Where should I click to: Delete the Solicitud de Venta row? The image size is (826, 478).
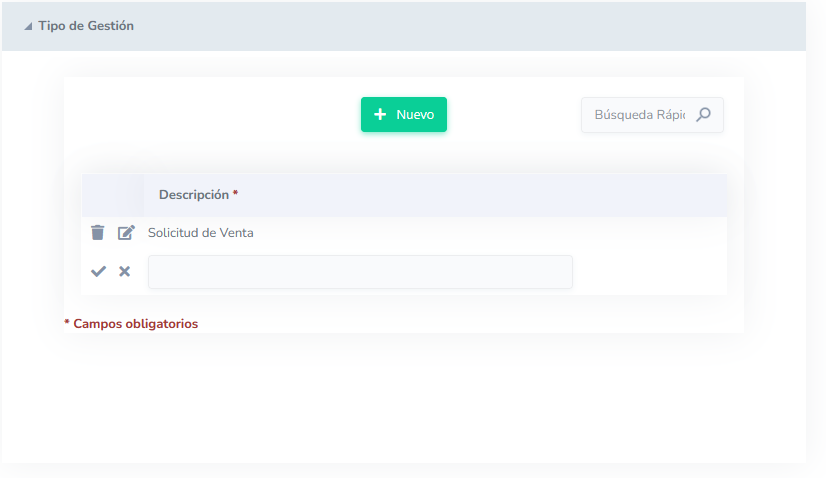point(97,233)
